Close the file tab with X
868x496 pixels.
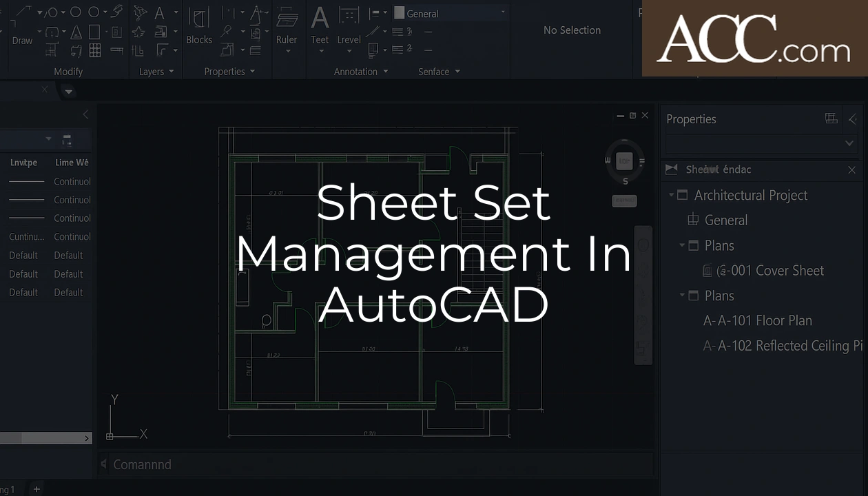(45, 90)
